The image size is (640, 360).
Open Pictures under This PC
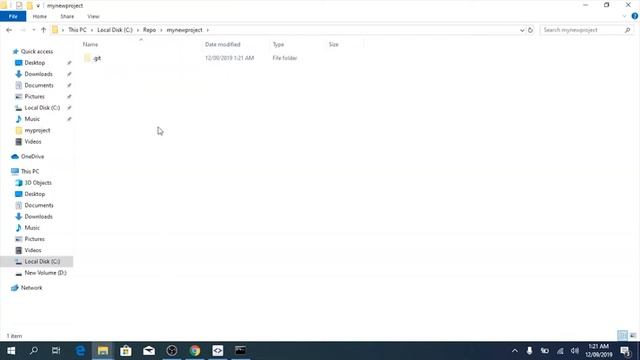coord(34,239)
